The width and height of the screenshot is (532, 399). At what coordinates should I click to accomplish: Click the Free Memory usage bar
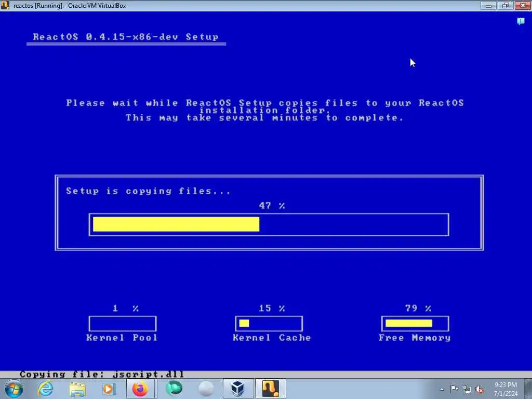415,323
